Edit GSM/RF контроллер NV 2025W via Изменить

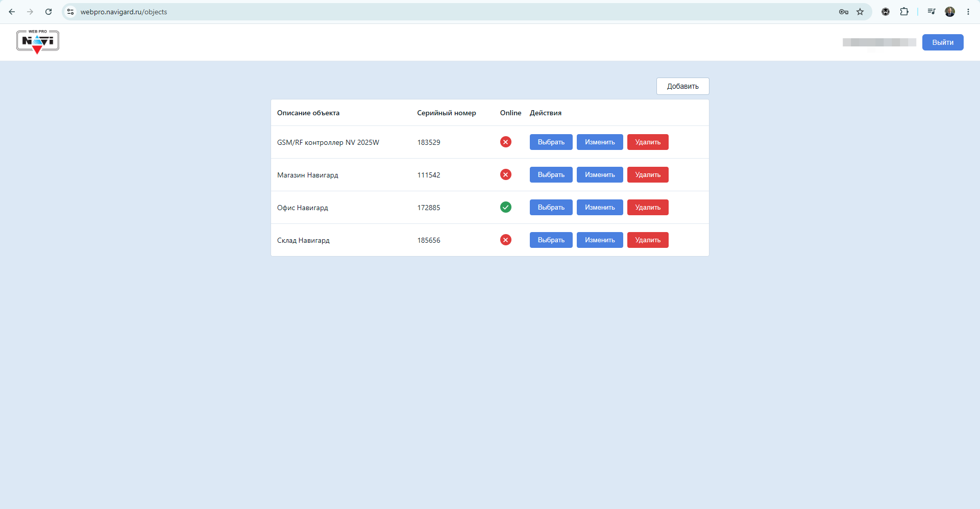(x=600, y=142)
